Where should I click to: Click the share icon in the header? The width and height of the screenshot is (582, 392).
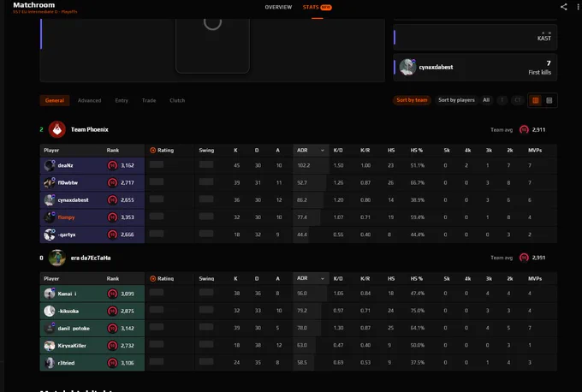click(563, 7)
